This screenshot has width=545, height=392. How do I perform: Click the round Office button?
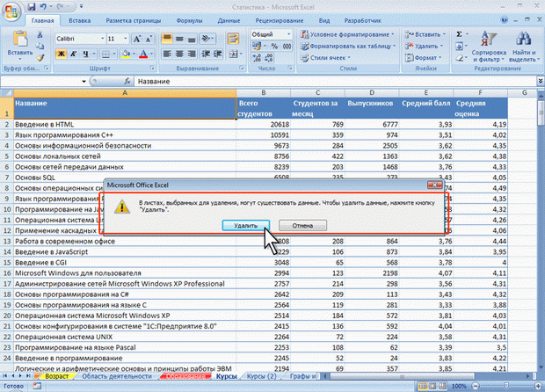point(12,11)
